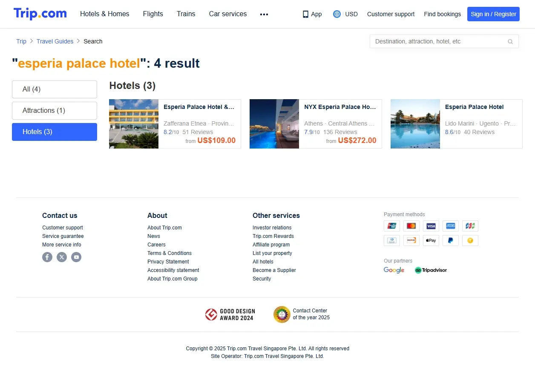Click the NYX Esperia Palace Hotel title
Image resolution: width=535 pixels, height=392 pixels.
tap(340, 107)
